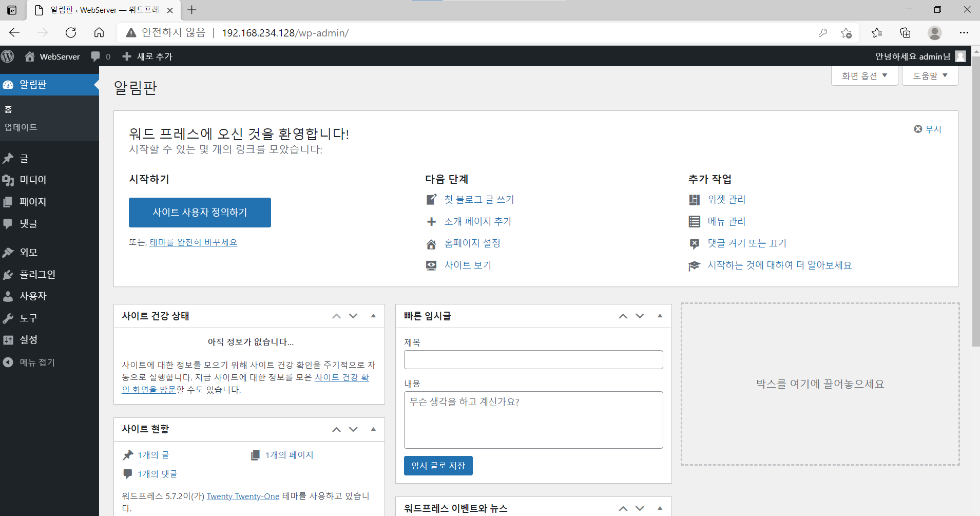Click the WordPress logo in admin bar
980x516 pixels.
[8, 56]
